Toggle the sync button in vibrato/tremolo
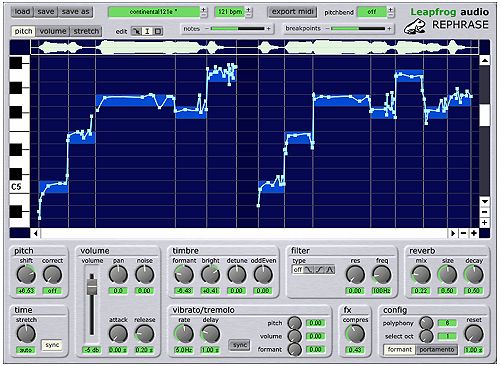Image resolution: width=500 pixels, height=366 pixels. 240,345
